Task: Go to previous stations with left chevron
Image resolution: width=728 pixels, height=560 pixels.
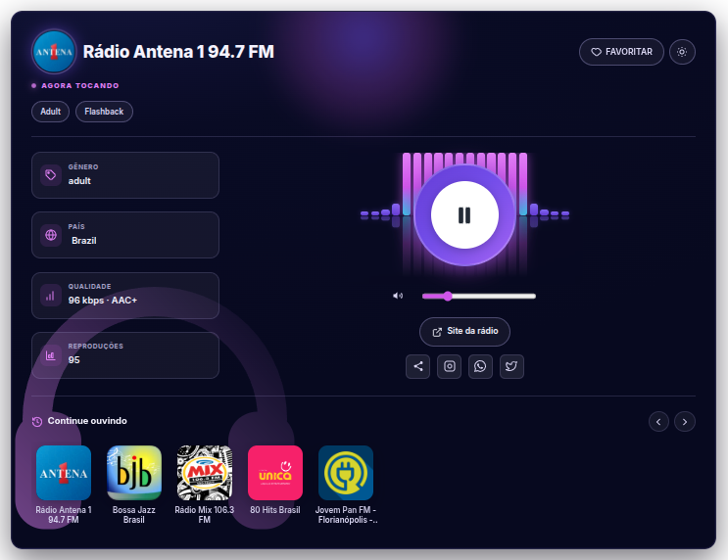Action: 658,422
